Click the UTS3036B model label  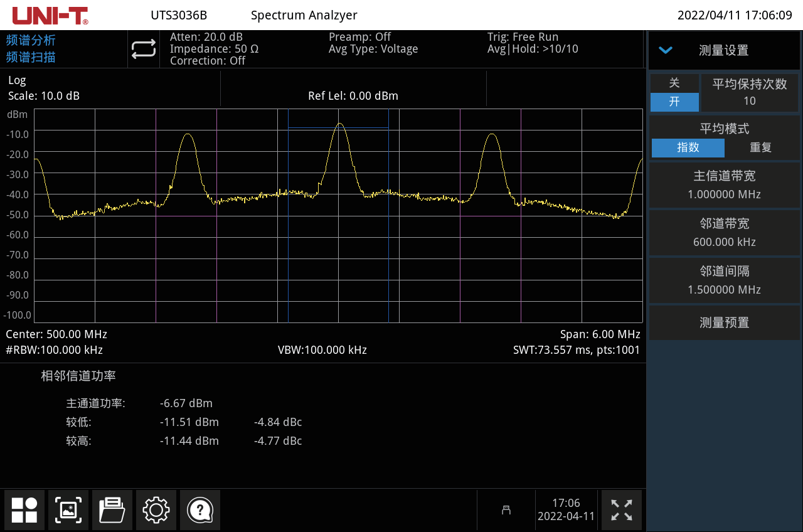(x=179, y=15)
